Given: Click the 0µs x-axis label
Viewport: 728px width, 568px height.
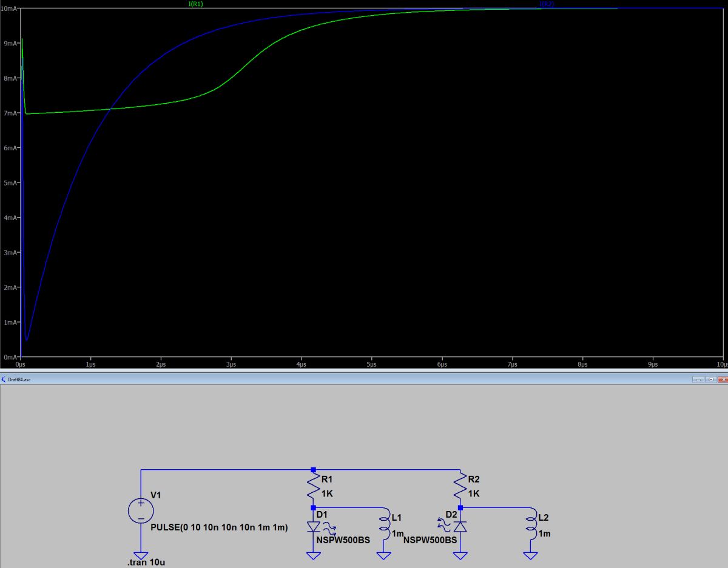Looking at the screenshot, I should (x=21, y=365).
